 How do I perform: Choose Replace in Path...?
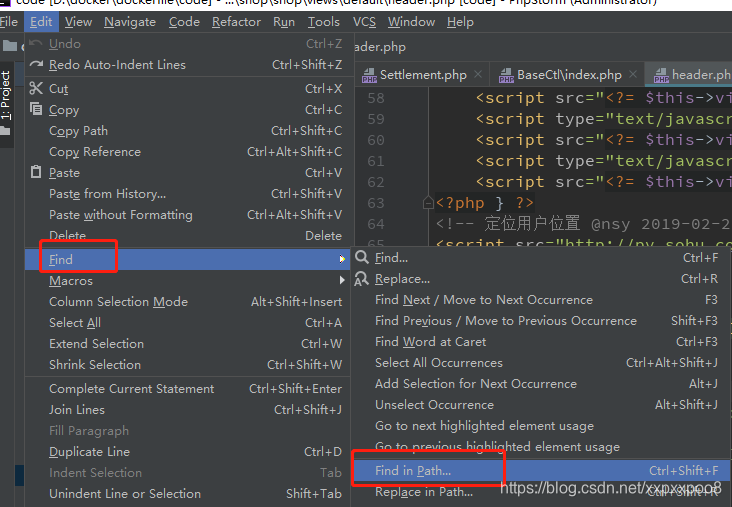(x=542, y=492)
